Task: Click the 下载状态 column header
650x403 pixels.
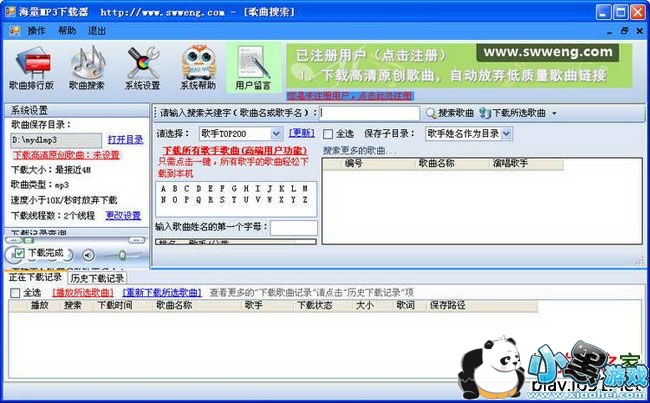Action: coord(315,306)
